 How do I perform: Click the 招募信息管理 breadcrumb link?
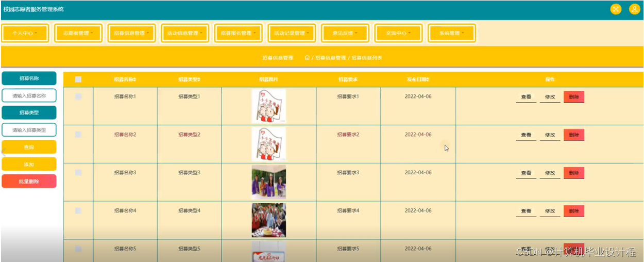point(330,58)
